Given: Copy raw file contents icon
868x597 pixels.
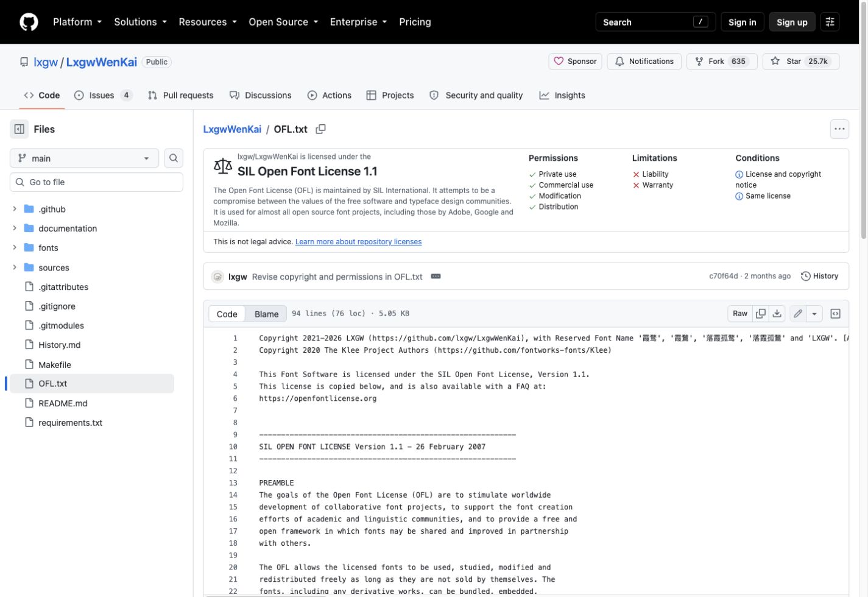Looking at the screenshot, I should 761,314.
